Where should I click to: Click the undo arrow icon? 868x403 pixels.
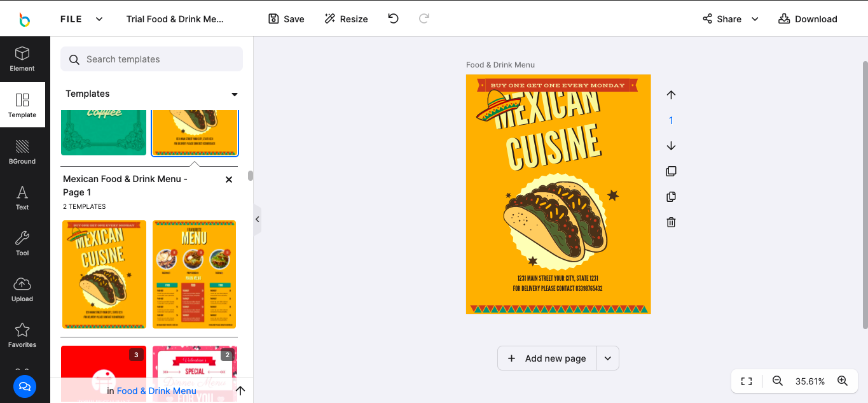coord(393,18)
